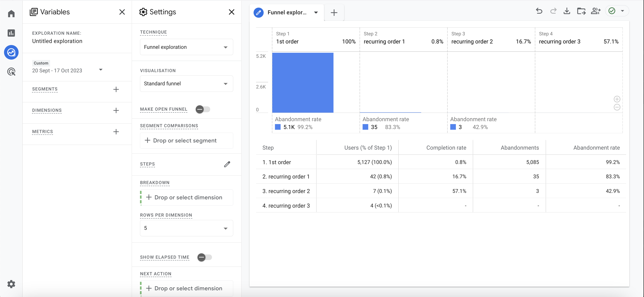Expand dropdown next to green checkmark
The image size is (644, 297).
(623, 11)
